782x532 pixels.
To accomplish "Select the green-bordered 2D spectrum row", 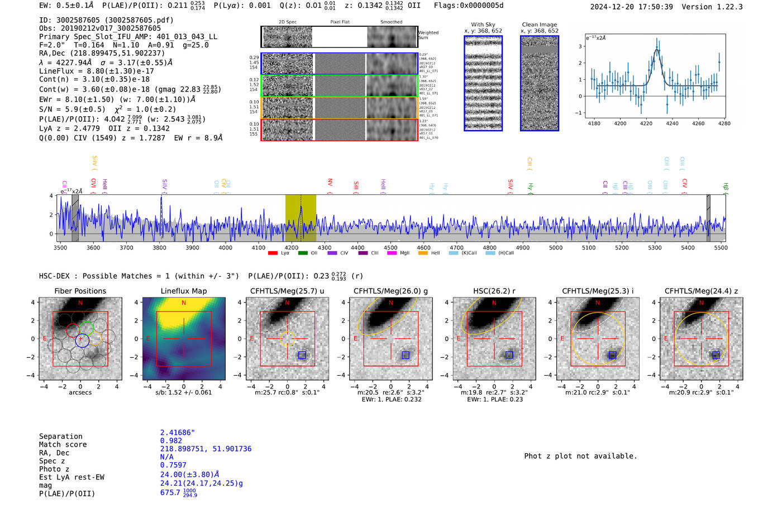I will tap(339, 85).
